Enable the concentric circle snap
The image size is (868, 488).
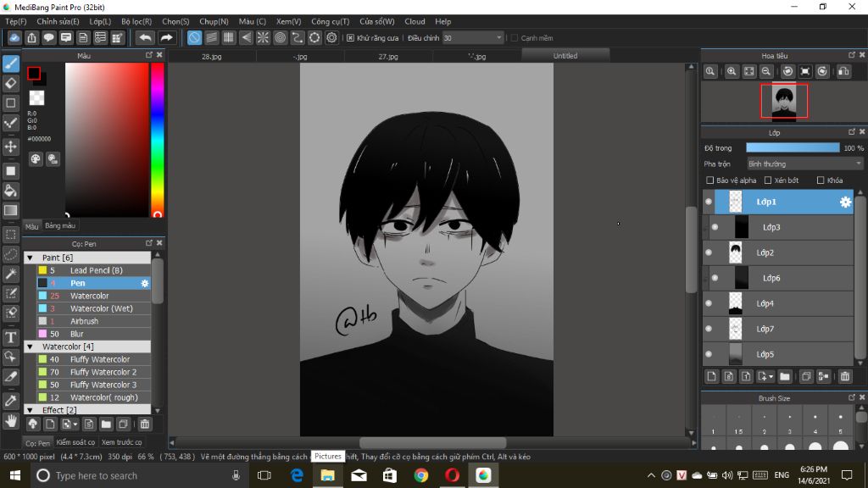click(x=280, y=37)
